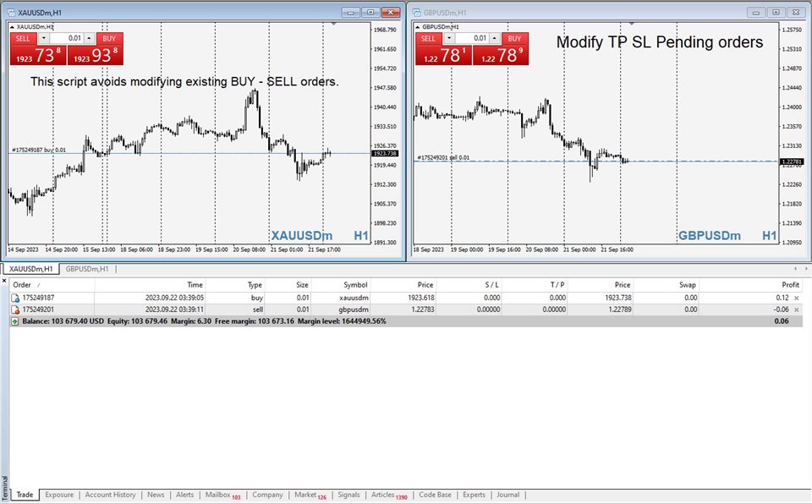The height and width of the screenshot is (504, 812).
Task: Click GBPUSDm window title bar icon
Action: [417, 13]
